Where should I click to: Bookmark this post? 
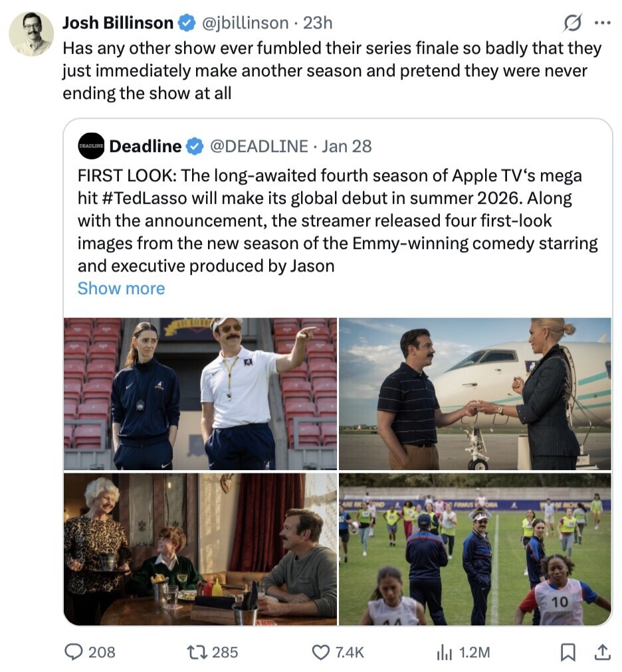click(x=567, y=652)
